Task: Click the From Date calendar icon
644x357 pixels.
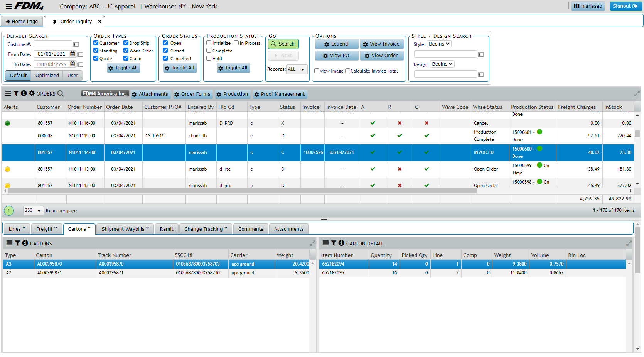Action: tap(72, 54)
